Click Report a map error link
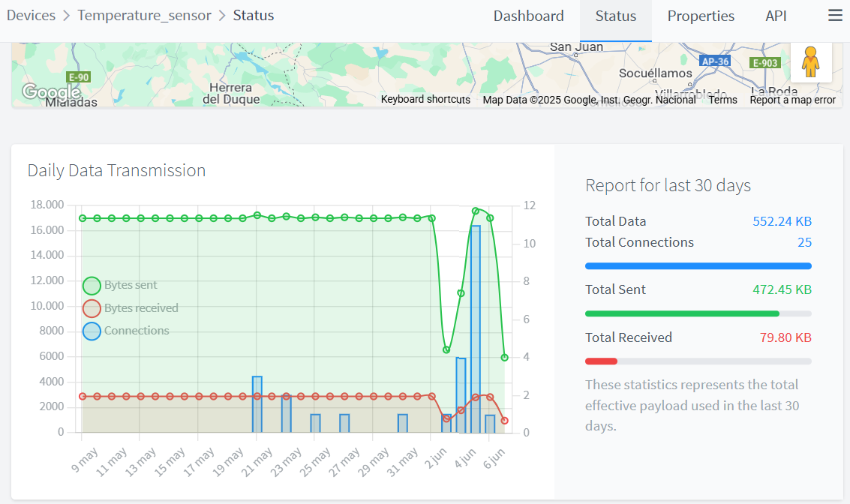 [792, 100]
